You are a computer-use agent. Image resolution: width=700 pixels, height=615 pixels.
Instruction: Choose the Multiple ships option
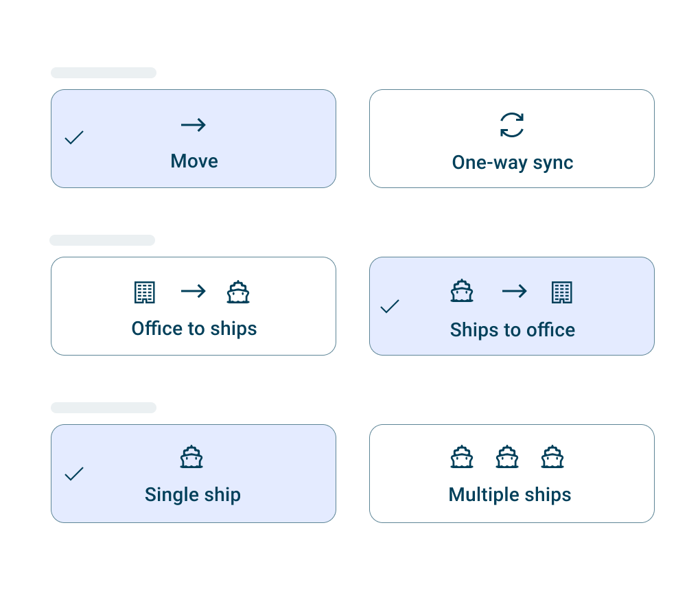(x=510, y=495)
